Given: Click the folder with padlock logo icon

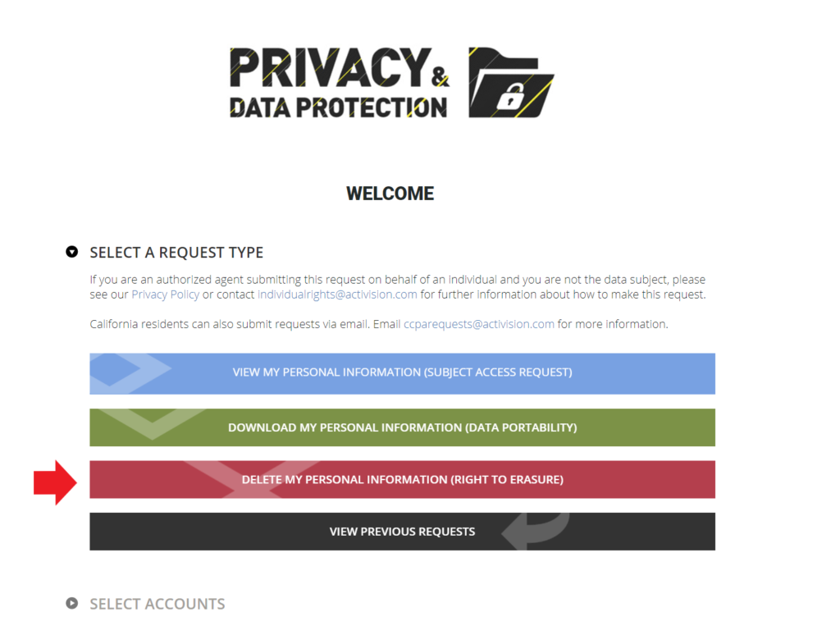Looking at the screenshot, I should click(510, 83).
